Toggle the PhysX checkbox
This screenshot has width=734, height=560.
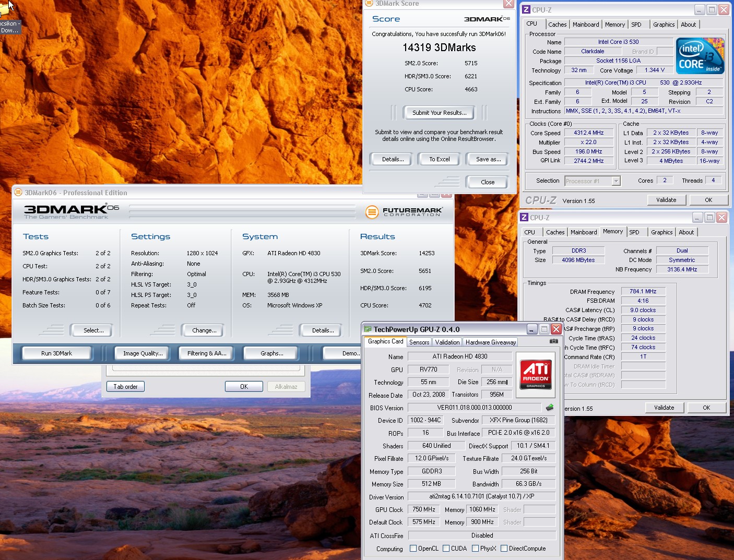coord(476,549)
